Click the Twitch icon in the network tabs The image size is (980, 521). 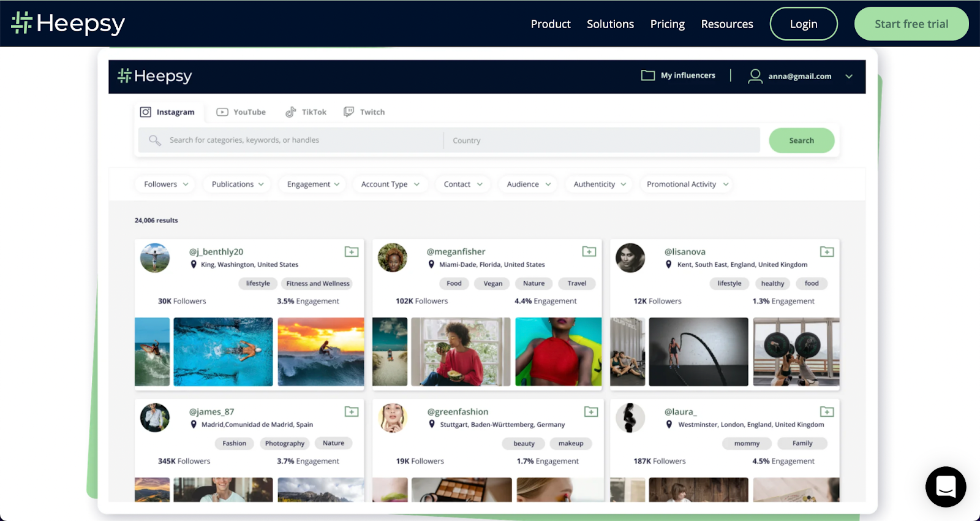[349, 112]
